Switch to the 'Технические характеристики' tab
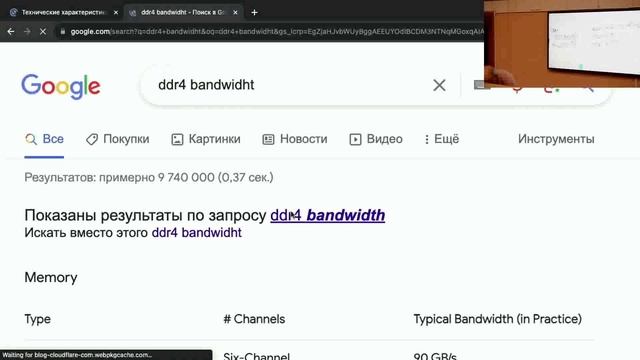640x360 pixels. [x=63, y=13]
